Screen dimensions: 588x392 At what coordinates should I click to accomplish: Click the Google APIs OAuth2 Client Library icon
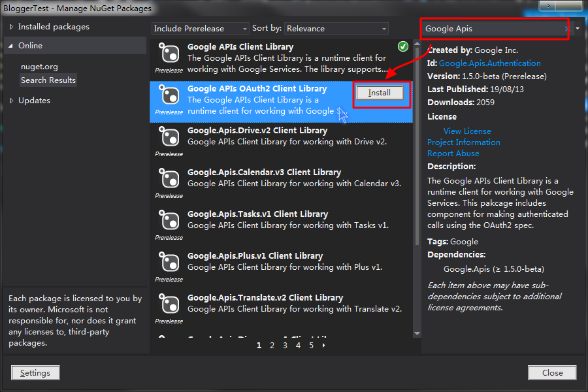point(169,95)
